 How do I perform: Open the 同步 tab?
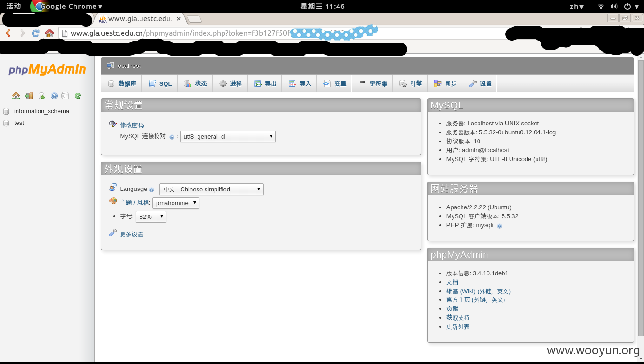coord(445,83)
